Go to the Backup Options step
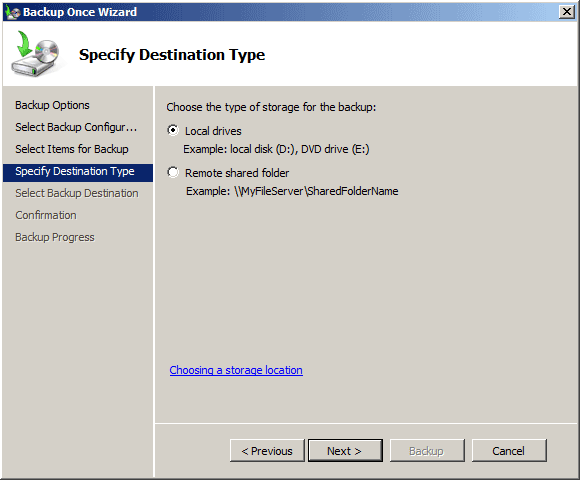The image size is (580, 480). pos(52,105)
